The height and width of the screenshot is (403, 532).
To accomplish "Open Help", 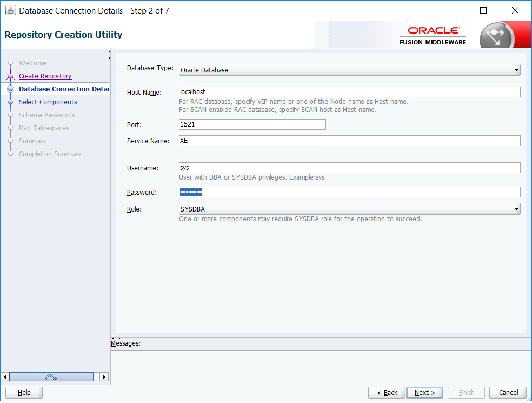I will (23, 392).
